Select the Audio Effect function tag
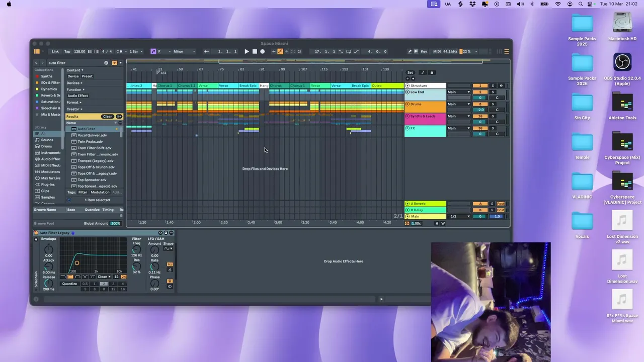This screenshot has height=362, width=644. coord(77,96)
